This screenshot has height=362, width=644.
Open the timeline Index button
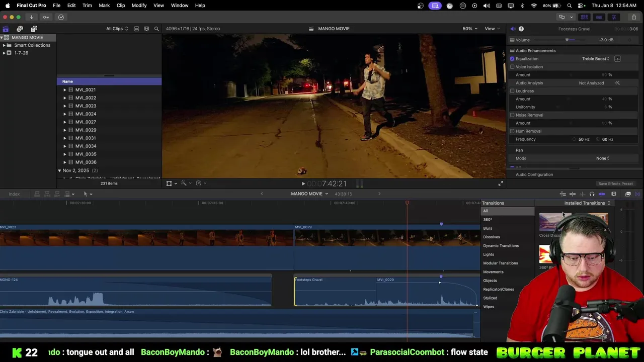(x=14, y=194)
